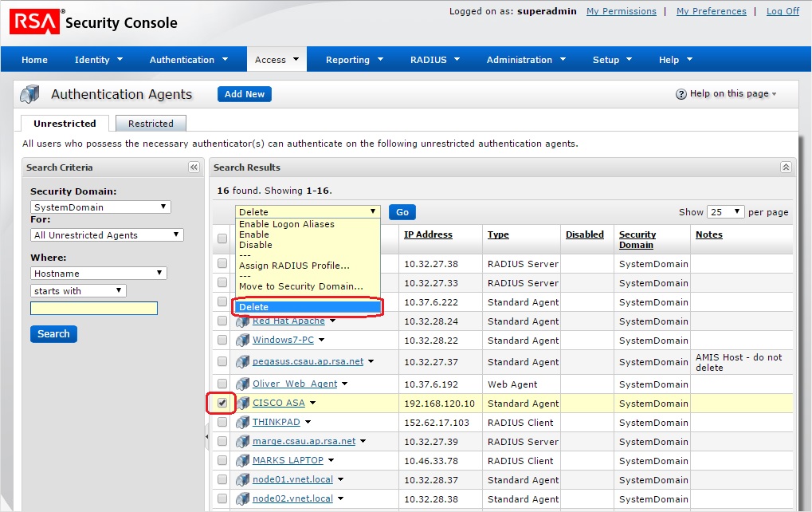Toggle the select-all checkbox in the table header
Image resolution: width=812 pixels, height=512 pixels.
222,238
